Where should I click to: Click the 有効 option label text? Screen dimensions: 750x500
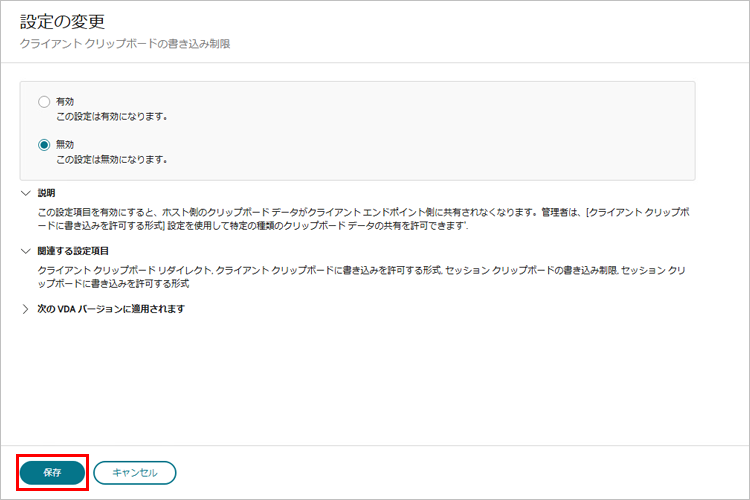(65, 102)
